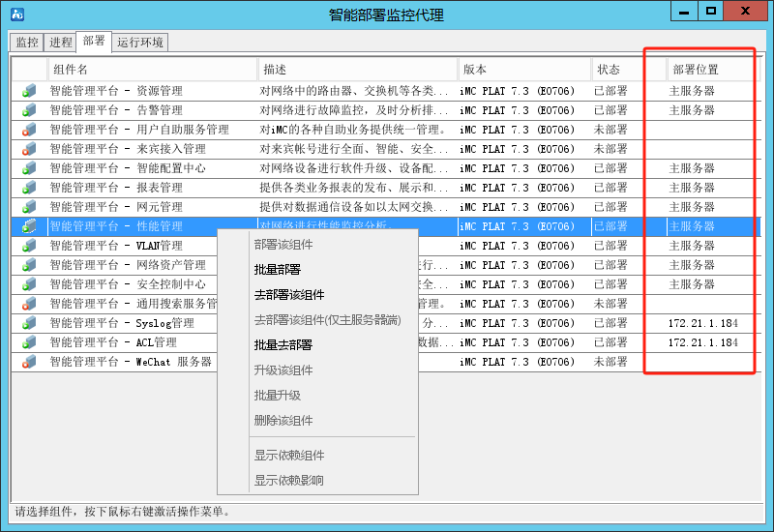Choose 批量去部署 from context menu

coord(283,345)
